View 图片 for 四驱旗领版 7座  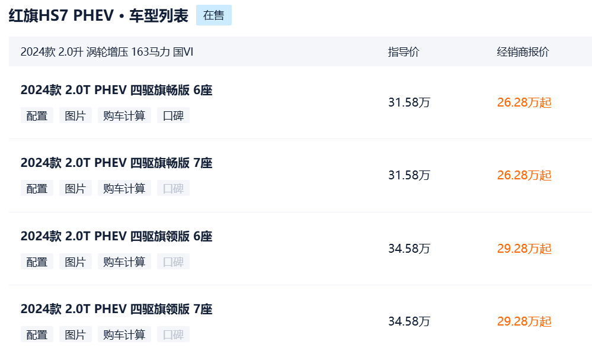click(75, 334)
